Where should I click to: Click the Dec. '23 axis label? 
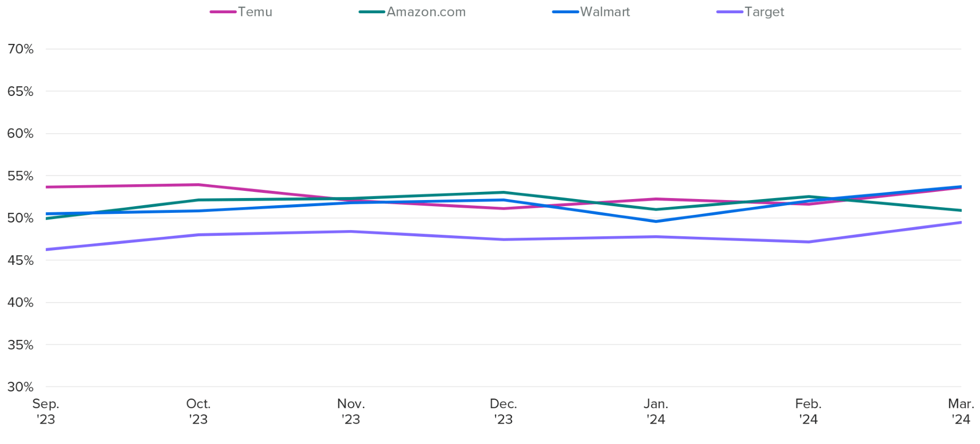click(503, 411)
